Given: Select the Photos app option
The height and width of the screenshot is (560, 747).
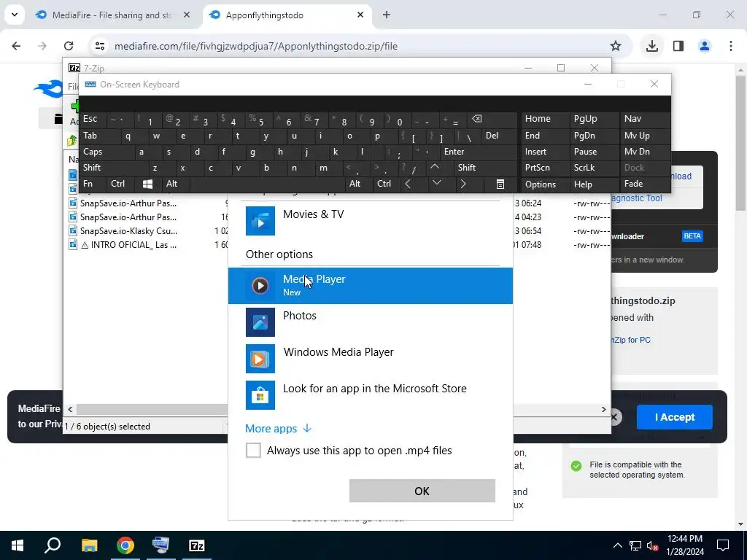Looking at the screenshot, I should (x=370, y=322).
